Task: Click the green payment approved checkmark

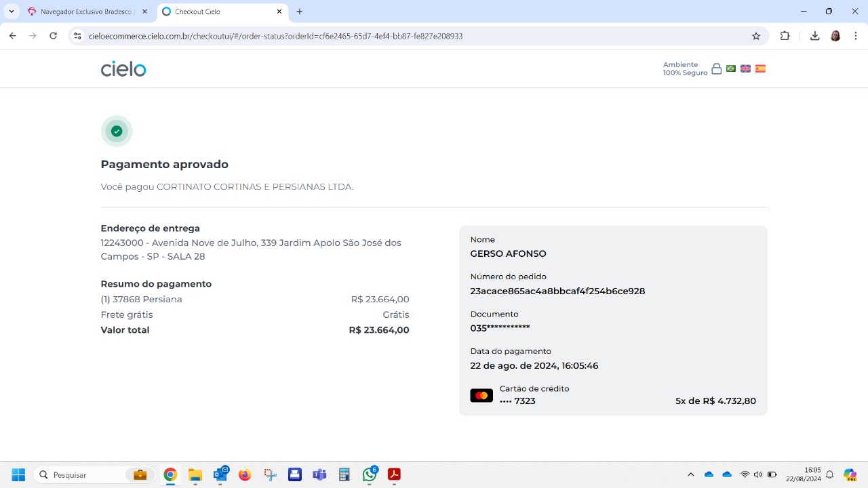Action: coord(117,131)
